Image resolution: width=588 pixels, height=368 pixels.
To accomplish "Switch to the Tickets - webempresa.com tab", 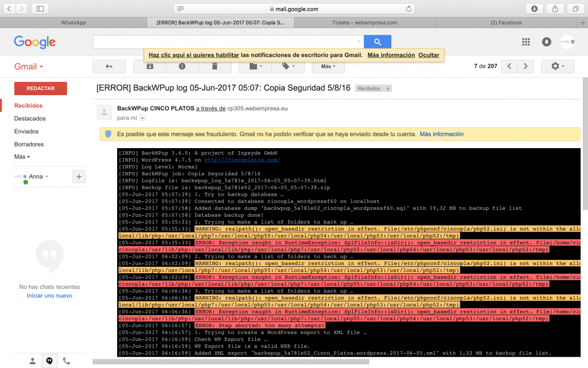I will pos(365,22).
